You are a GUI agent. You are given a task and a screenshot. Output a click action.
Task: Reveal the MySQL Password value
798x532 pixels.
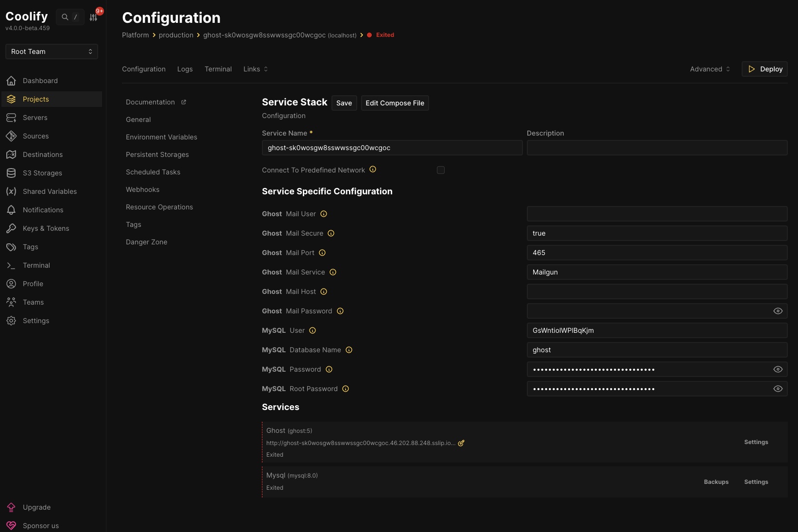coord(778,369)
